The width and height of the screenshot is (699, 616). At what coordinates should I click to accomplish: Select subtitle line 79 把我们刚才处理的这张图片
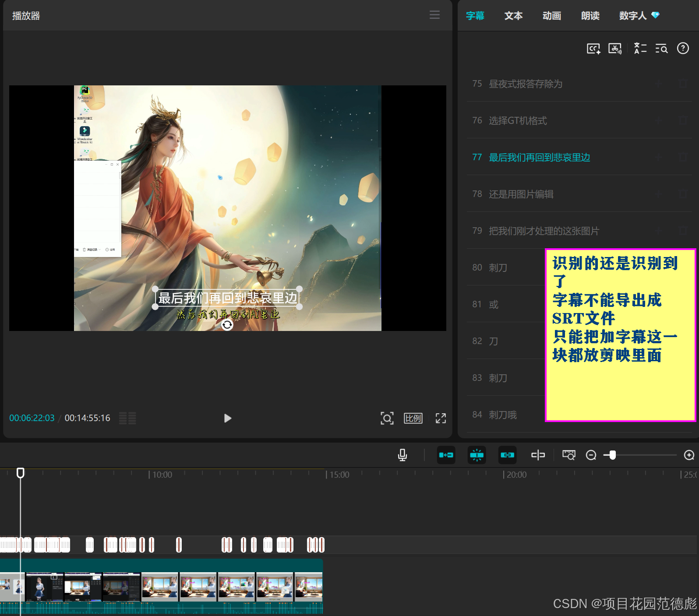click(x=579, y=231)
